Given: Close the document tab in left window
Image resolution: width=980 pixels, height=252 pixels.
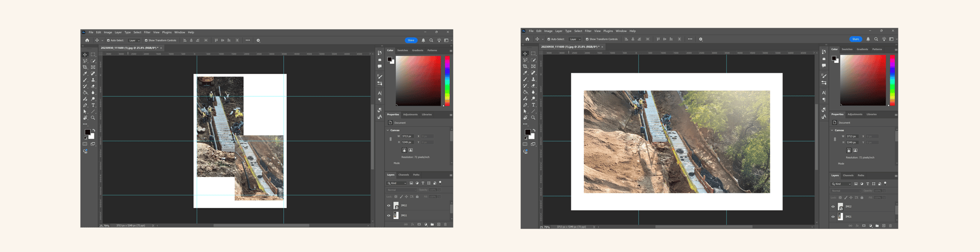Looking at the screenshot, I should [161, 48].
